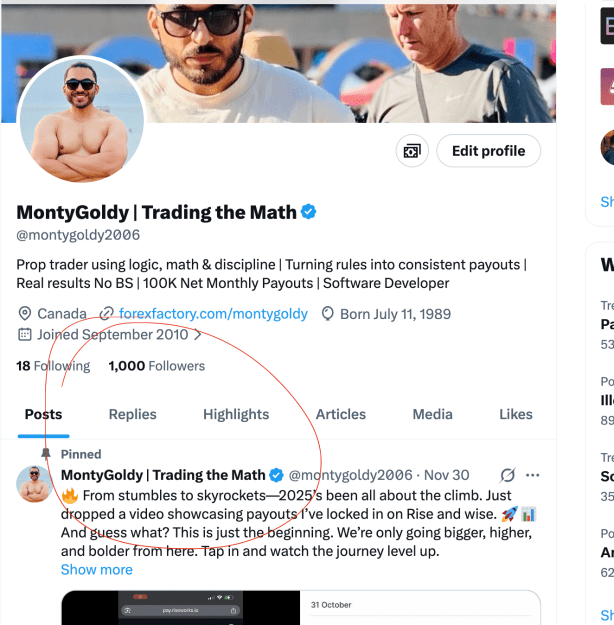Click the blue verified badge beside profile name

pyautogui.click(x=308, y=212)
